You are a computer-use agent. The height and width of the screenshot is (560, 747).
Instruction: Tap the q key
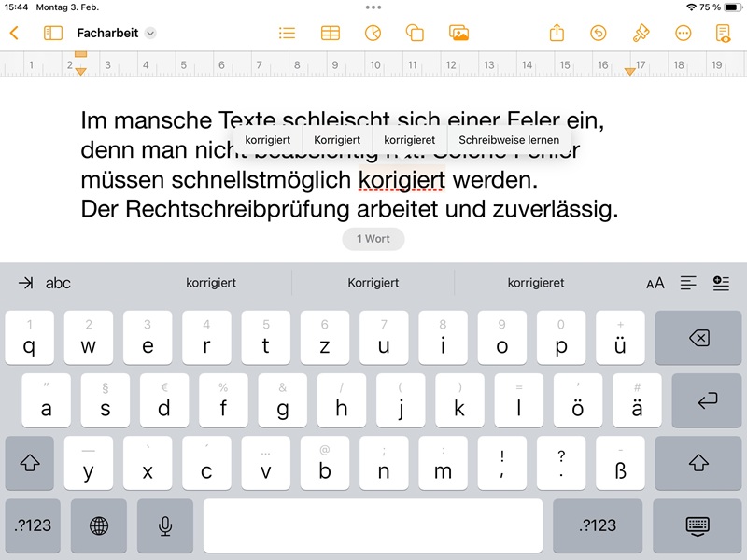tap(29, 338)
